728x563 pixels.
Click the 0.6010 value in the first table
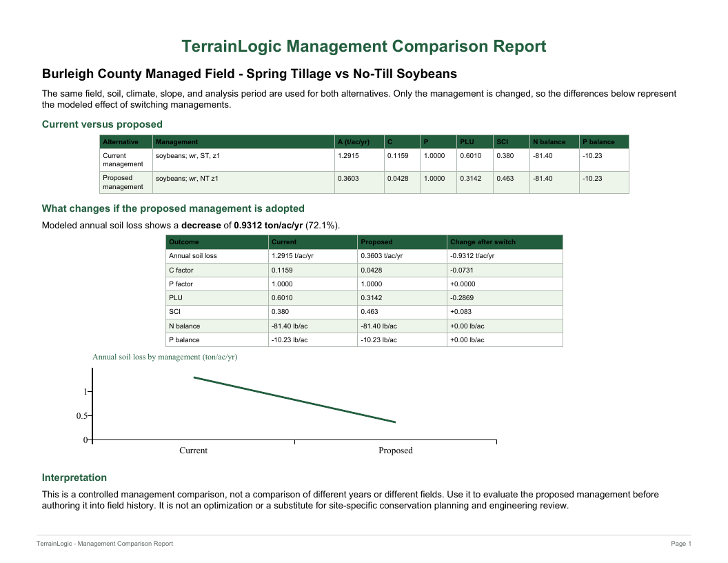tap(470, 156)
